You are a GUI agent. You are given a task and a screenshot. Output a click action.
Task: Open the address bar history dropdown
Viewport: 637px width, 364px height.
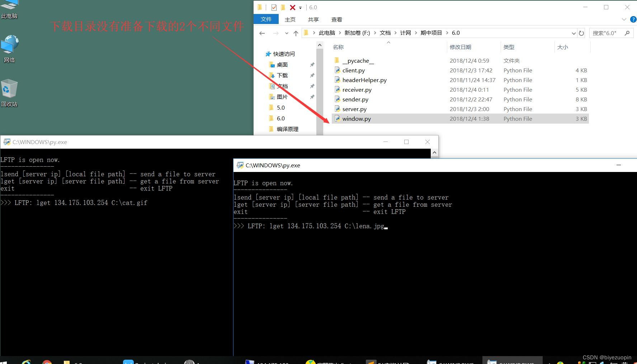[x=574, y=33]
